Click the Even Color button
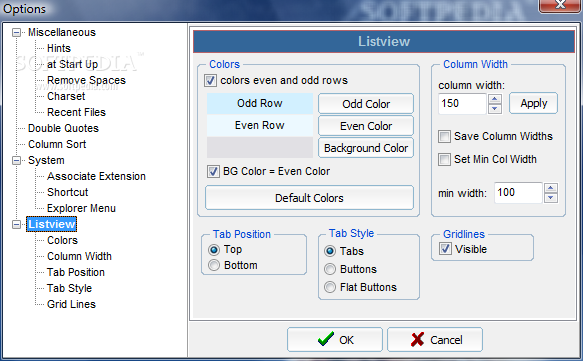Image resolution: width=583 pixels, height=361 pixels. (x=366, y=126)
